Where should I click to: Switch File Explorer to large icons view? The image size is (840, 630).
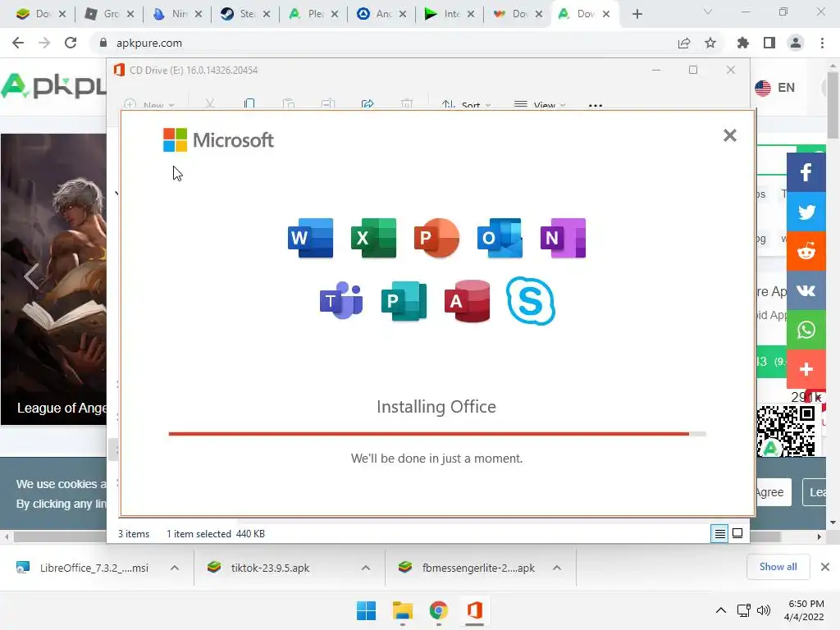coord(737,533)
